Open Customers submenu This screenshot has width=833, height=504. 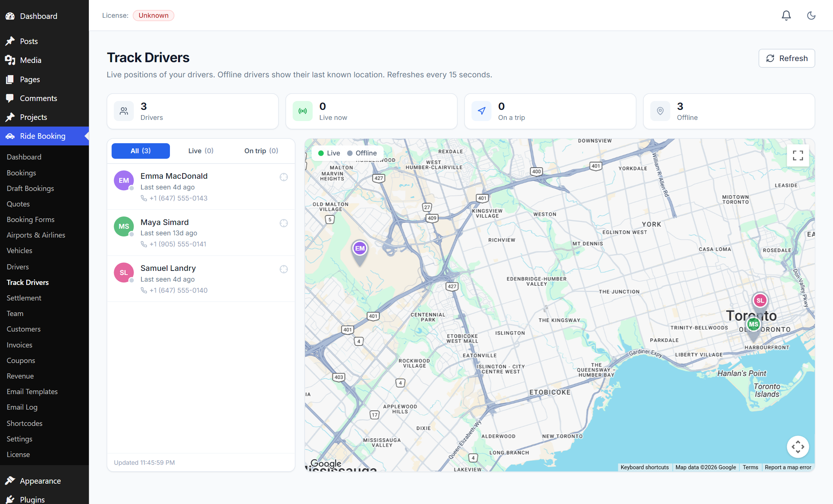[24, 329]
